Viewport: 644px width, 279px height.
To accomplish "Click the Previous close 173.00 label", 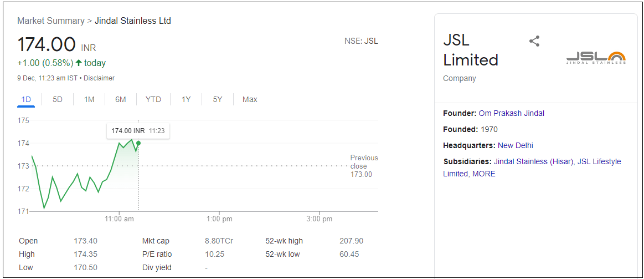I will click(364, 166).
